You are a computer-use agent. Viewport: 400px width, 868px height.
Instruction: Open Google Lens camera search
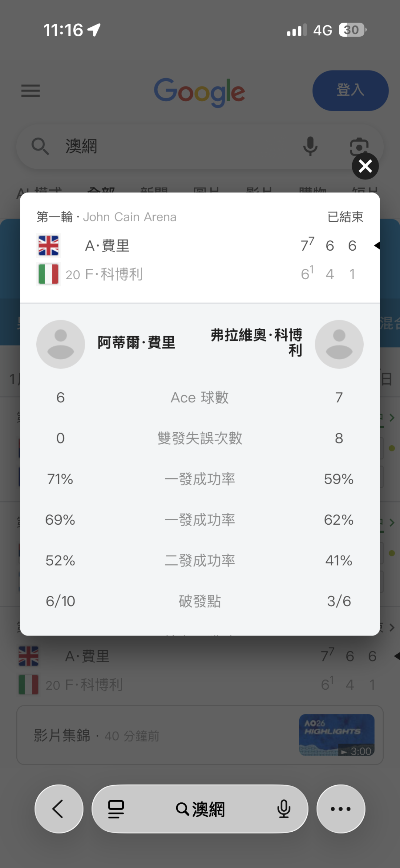pyautogui.click(x=359, y=146)
